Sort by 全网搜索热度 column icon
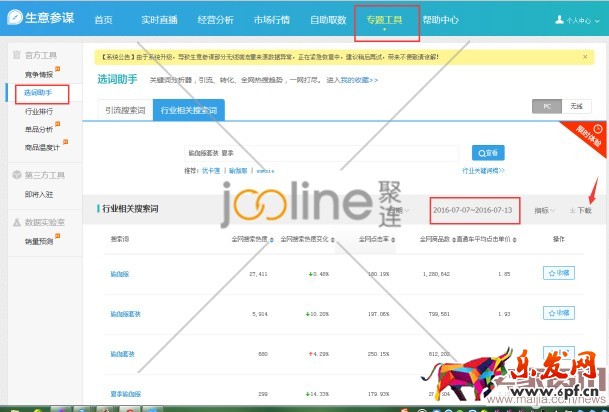This screenshot has height=412, width=609. click(x=271, y=240)
